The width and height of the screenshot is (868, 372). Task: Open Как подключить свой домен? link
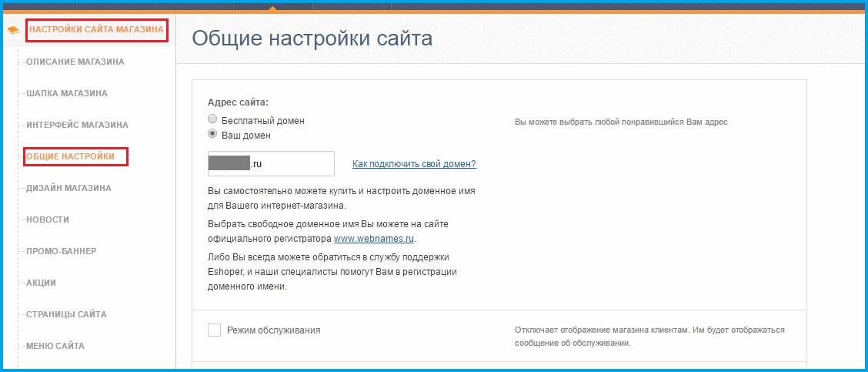pyautogui.click(x=415, y=164)
